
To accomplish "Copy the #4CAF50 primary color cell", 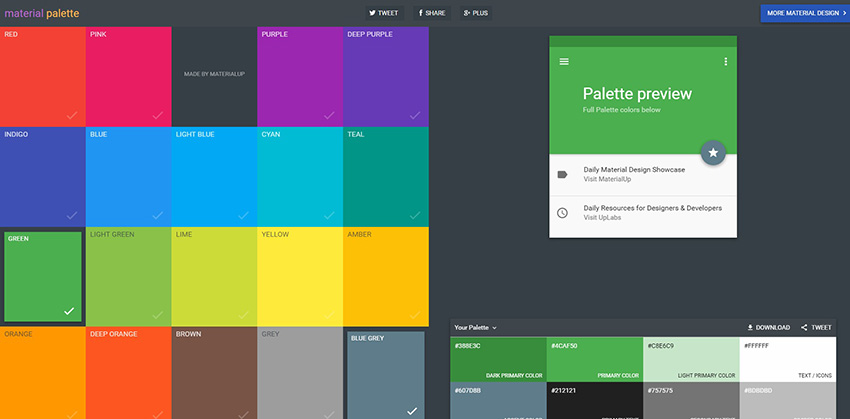I will tap(594, 360).
